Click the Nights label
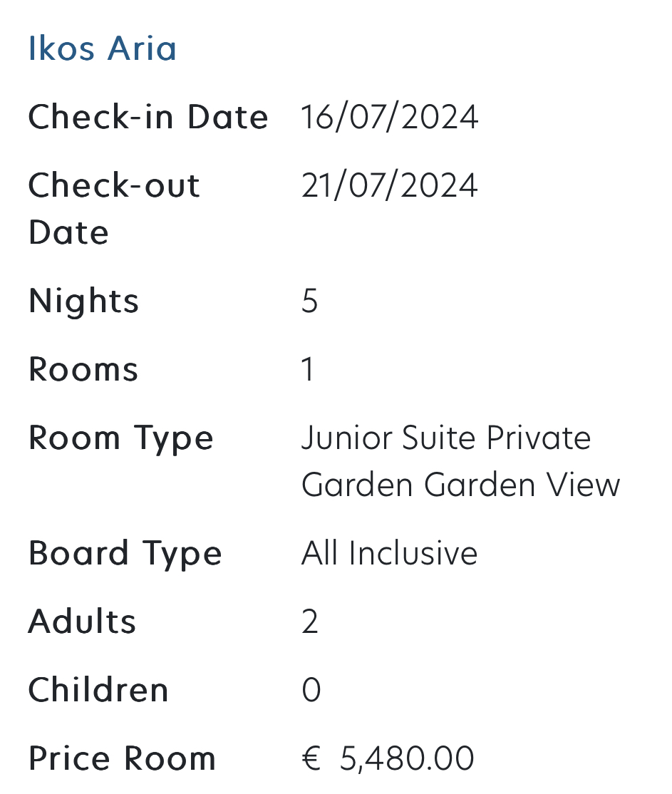 (x=83, y=301)
